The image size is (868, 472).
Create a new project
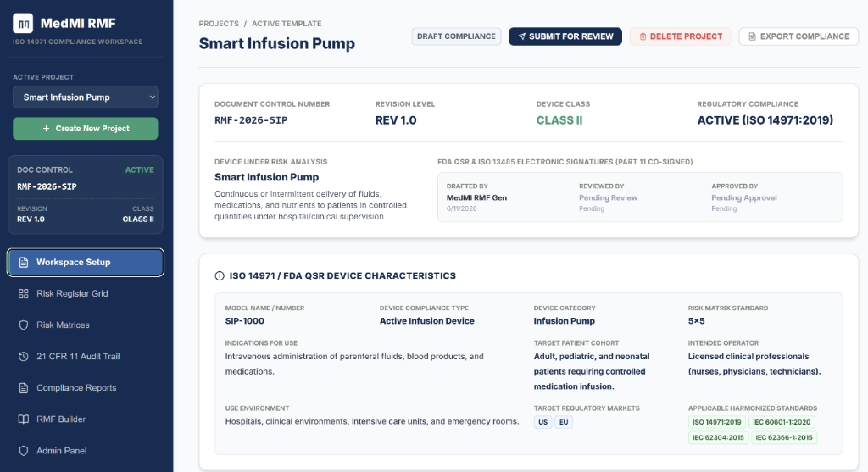click(86, 128)
